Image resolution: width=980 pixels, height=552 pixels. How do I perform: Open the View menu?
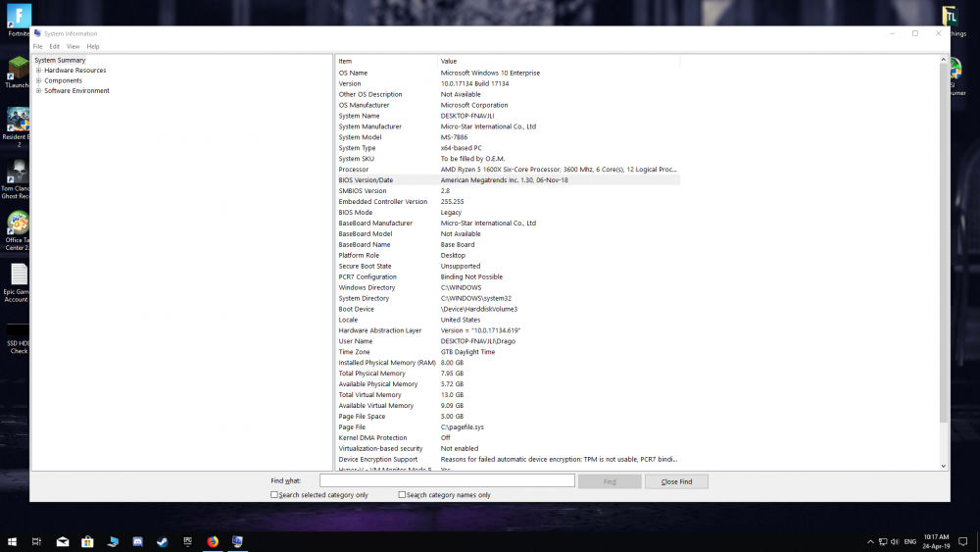tap(73, 46)
